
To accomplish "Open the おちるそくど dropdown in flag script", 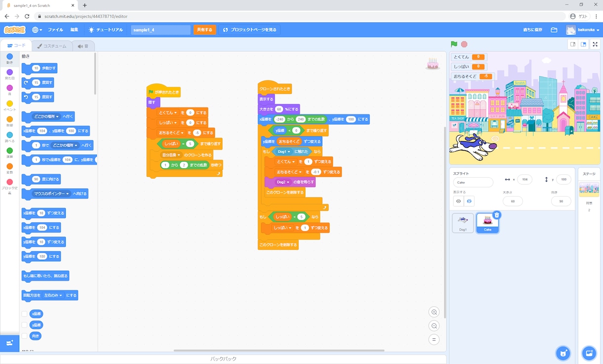I will (x=172, y=133).
